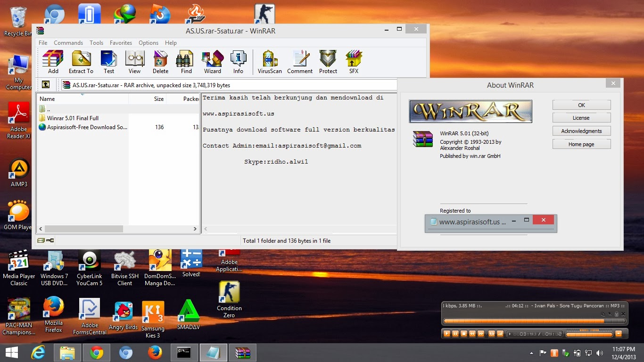The image size is (644, 362).
Task: Show archive Info from the toolbar
Action: pyautogui.click(x=238, y=62)
